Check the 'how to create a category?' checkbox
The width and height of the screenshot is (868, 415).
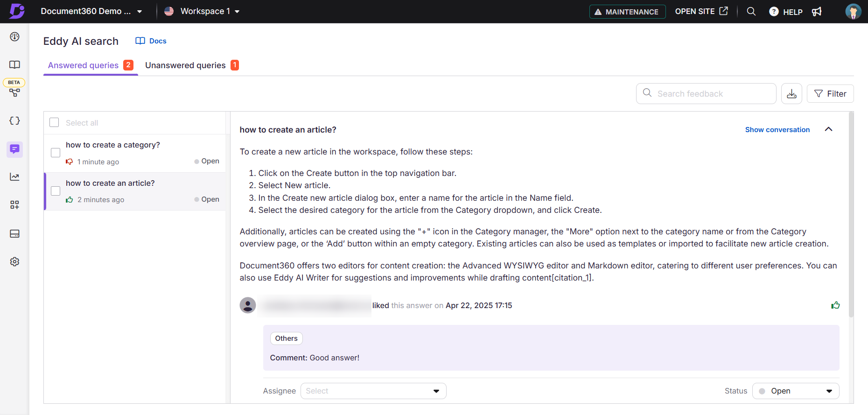(56, 153)
